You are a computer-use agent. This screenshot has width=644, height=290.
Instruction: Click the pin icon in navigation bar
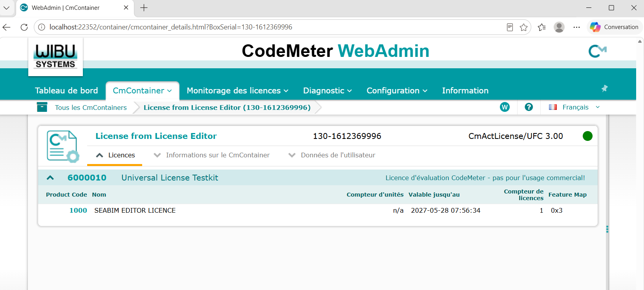click(604, 88)
